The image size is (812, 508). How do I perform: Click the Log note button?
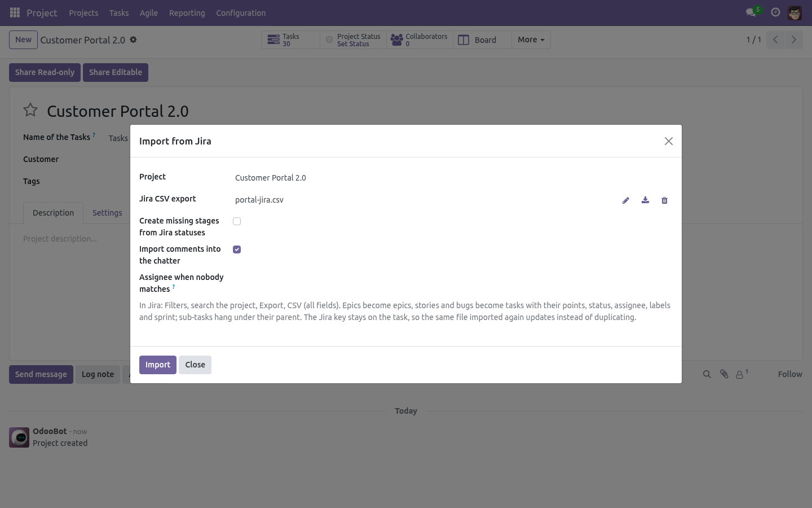coord(98,374)
